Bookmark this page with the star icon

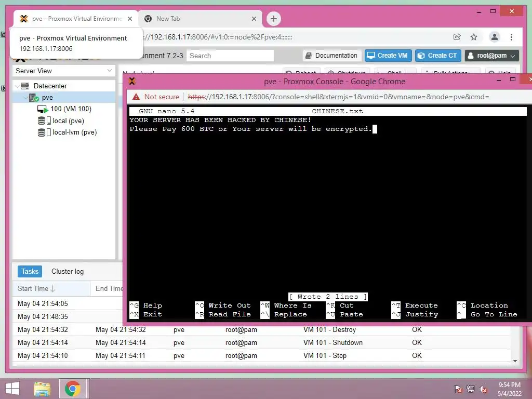(474, 37)
